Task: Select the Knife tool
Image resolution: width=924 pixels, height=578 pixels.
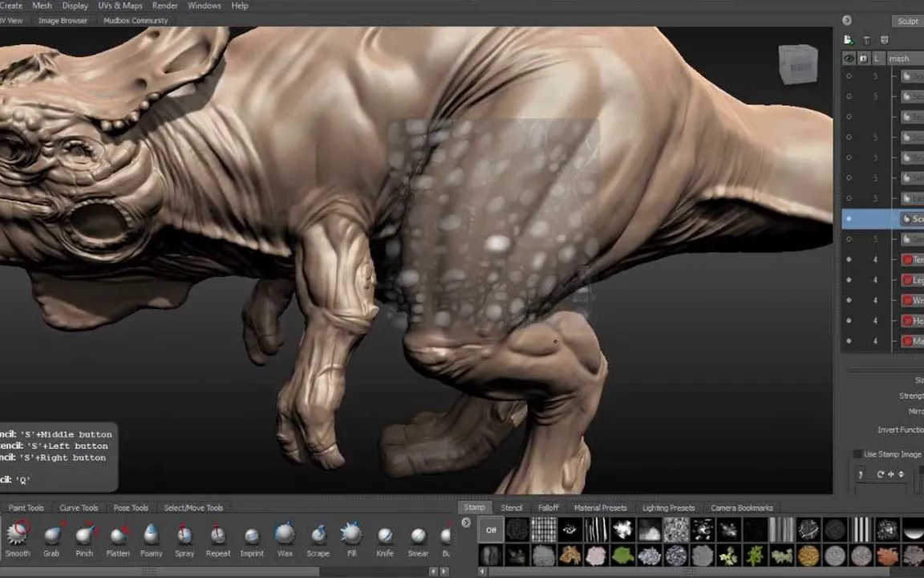Action: tap(385, 535)
